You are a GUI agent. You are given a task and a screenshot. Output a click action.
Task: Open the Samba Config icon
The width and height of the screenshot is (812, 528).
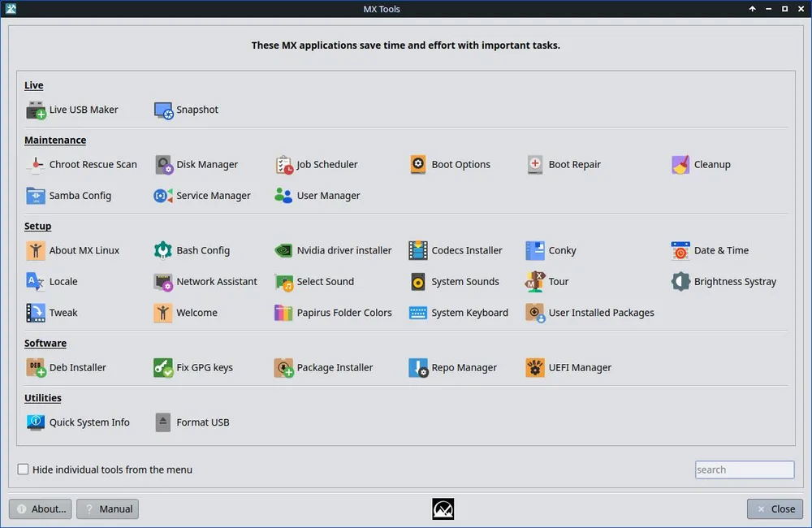click(36, 196)
